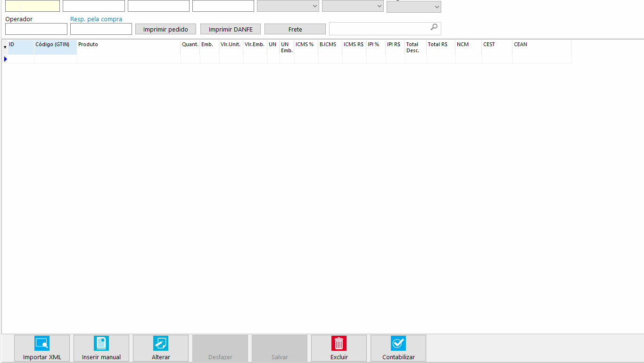Image resolution: width=644 pixels, height=363 pixels.
Task: Click the grid column selector arrow
Action: (5, 47)
